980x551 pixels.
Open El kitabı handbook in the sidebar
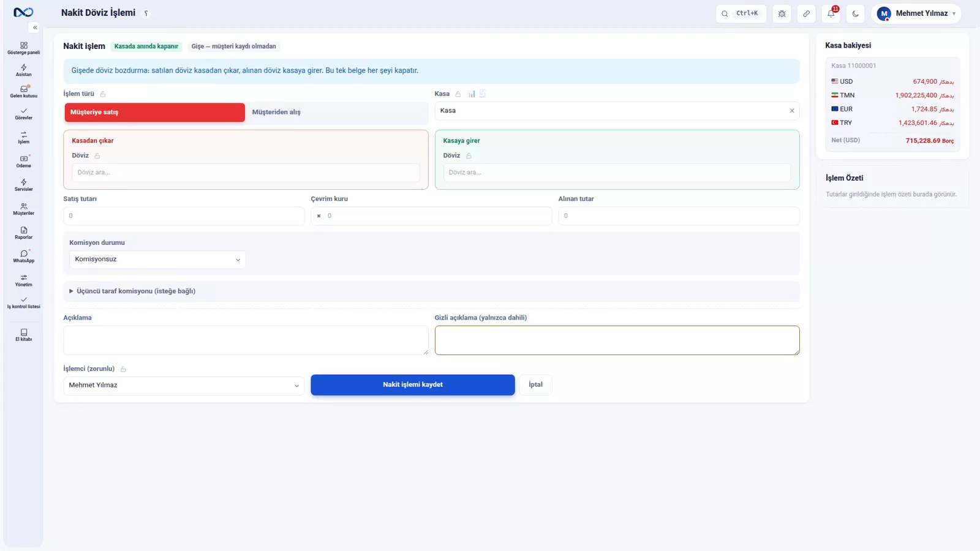click(x=23, y=335)
